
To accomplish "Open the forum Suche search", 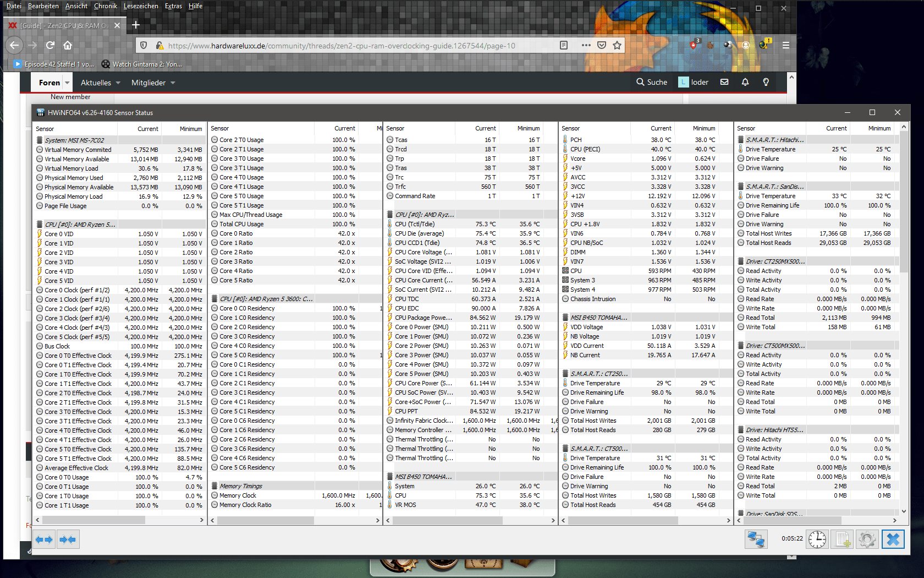I will (x=652, y=82).
